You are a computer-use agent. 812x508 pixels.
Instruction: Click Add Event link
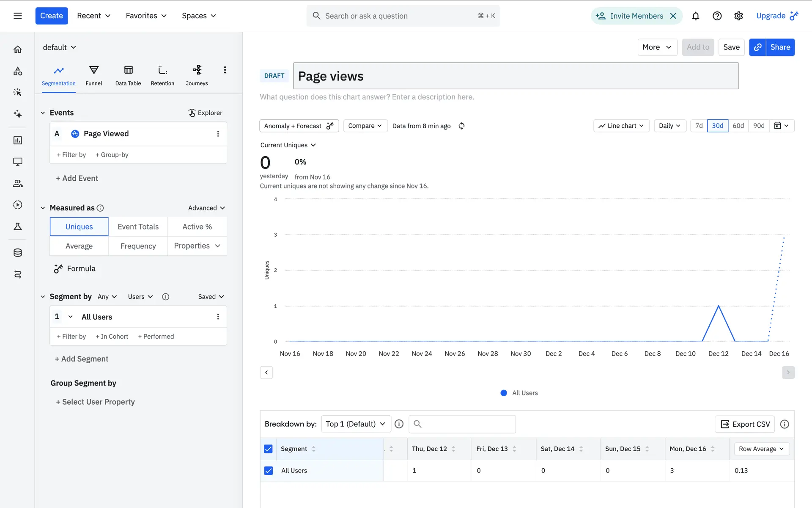pos(77,178)
